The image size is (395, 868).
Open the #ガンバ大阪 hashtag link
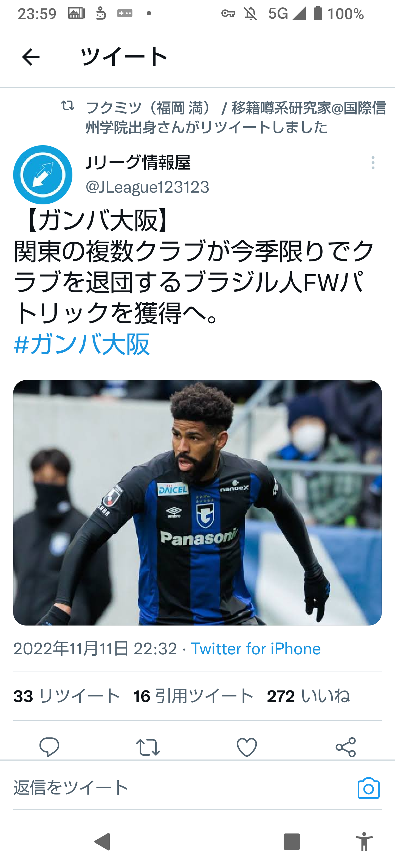[82, 344]
